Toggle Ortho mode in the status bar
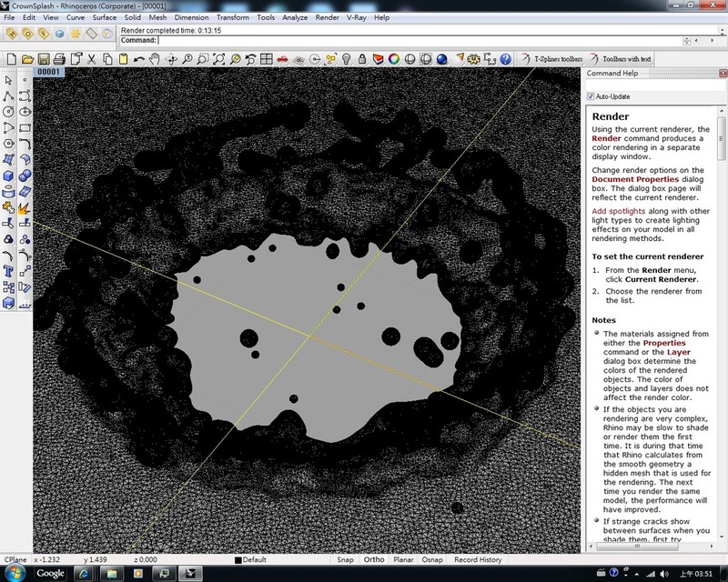The width and height of the screenshot is (728, 582). coord(374,560)
